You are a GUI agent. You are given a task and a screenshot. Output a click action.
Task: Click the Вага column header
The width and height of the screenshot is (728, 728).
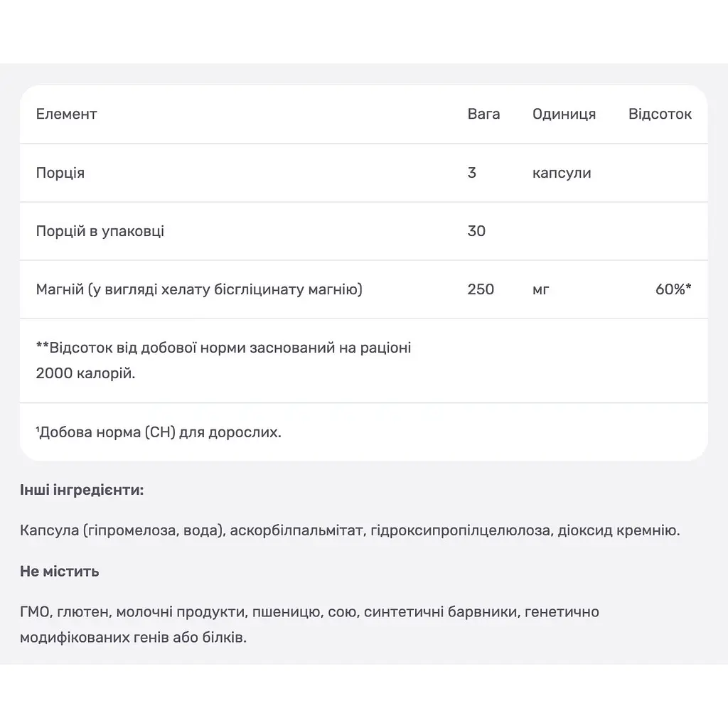point(483,114)
